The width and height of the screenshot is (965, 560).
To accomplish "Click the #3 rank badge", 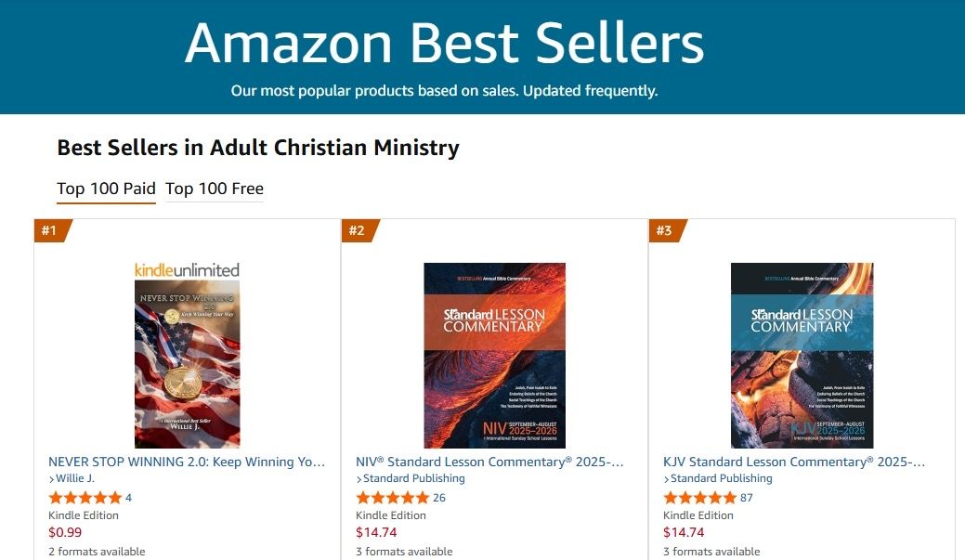I will click(x=665, y=230).
